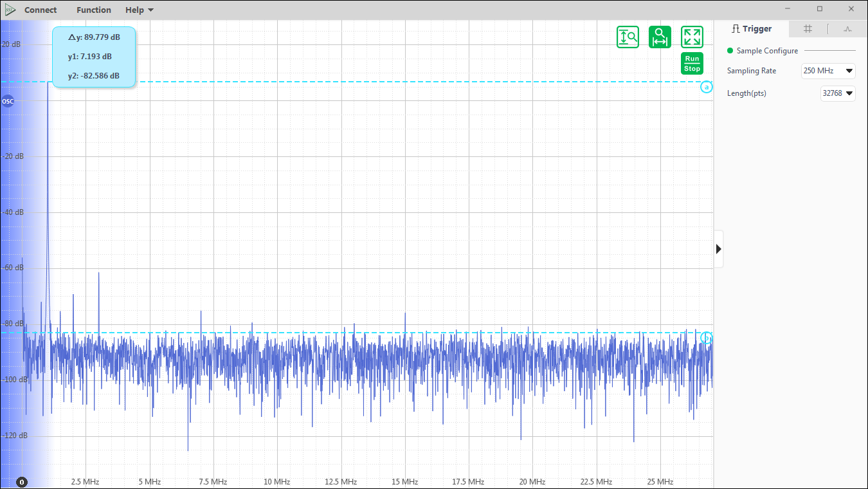Click the fit-to-screen expand arrows icon
This screenshot has width=868, height=489.
[692, 37]
